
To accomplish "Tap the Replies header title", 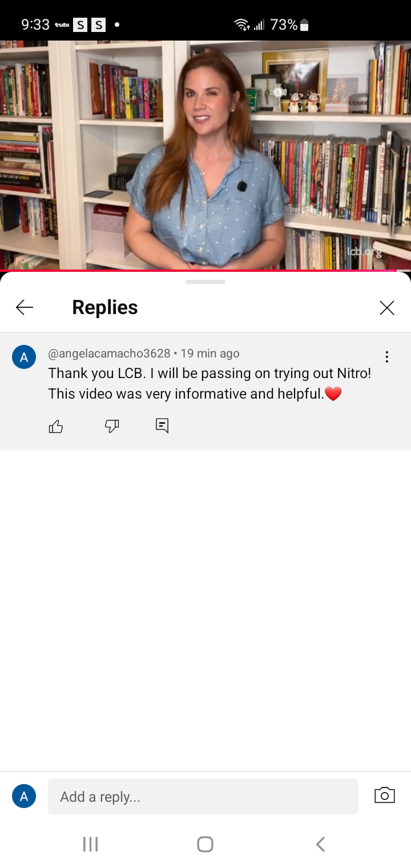I will tap(105, 308).
